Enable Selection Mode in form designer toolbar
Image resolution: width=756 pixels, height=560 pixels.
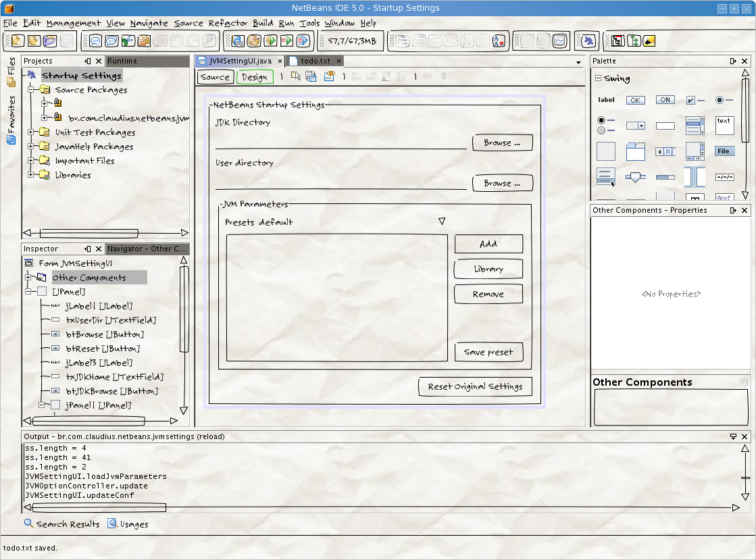coord(295,76)
